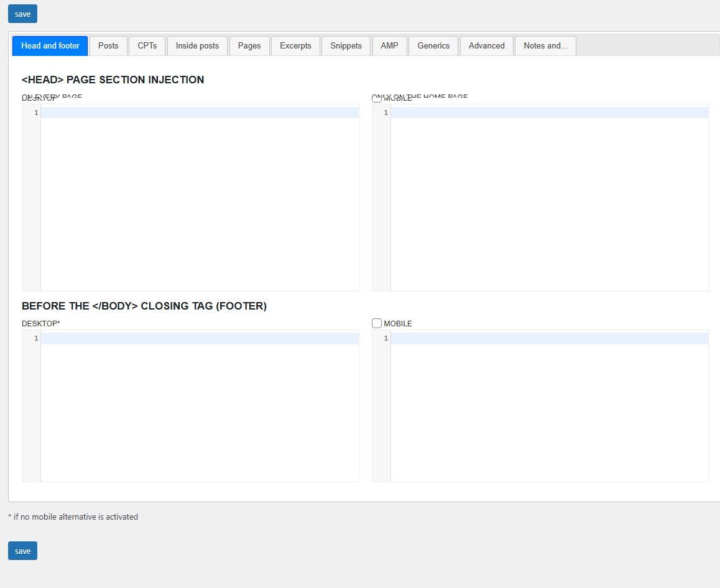Viewport: 720px width, 588px height.
Task: Return to the Head and footer tab
Action: click(50, 45)
